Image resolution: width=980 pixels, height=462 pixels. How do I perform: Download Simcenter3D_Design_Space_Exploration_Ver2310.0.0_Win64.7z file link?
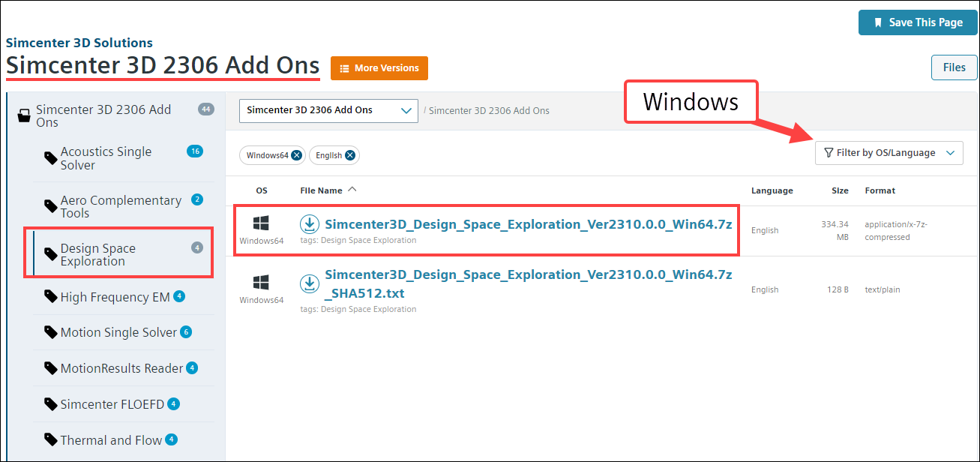pos(528,224)
